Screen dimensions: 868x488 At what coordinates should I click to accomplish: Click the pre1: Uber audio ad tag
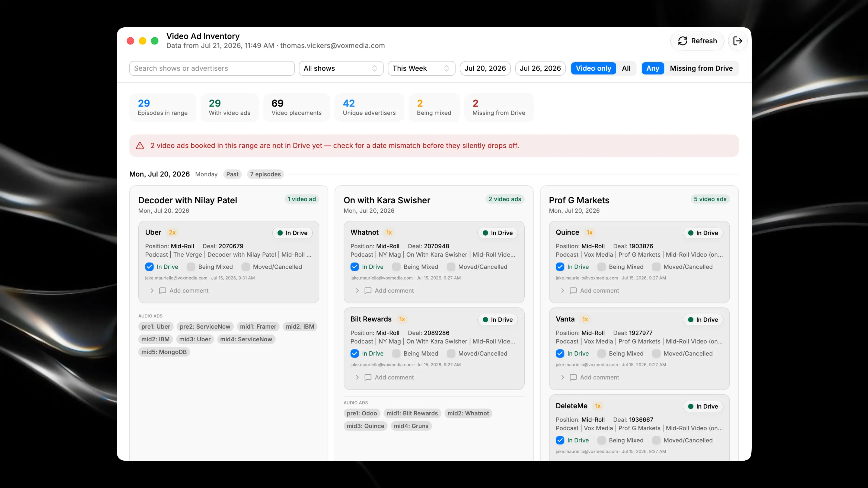point(156,327)
